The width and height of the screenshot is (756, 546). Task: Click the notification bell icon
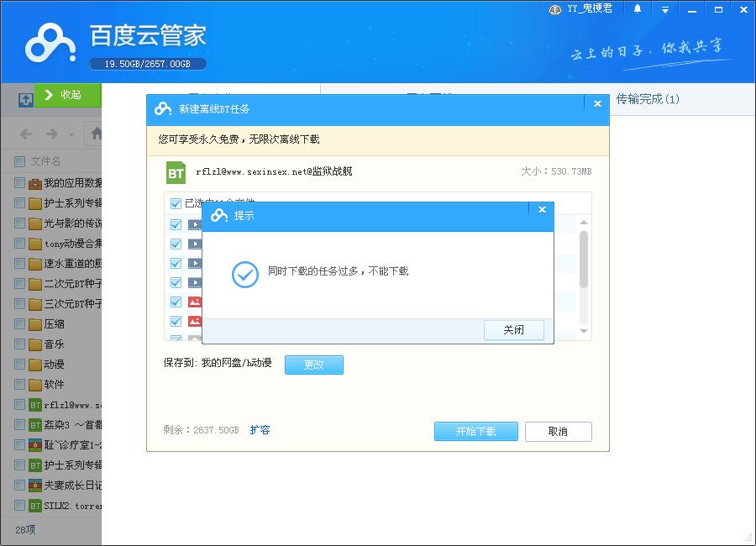point(638,9)
